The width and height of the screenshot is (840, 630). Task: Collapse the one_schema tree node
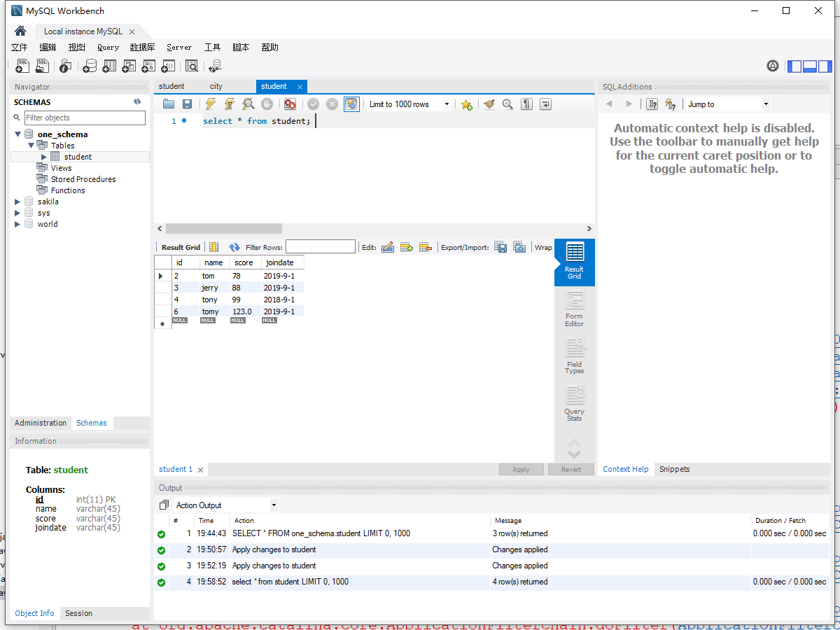(x=18, y=134)
